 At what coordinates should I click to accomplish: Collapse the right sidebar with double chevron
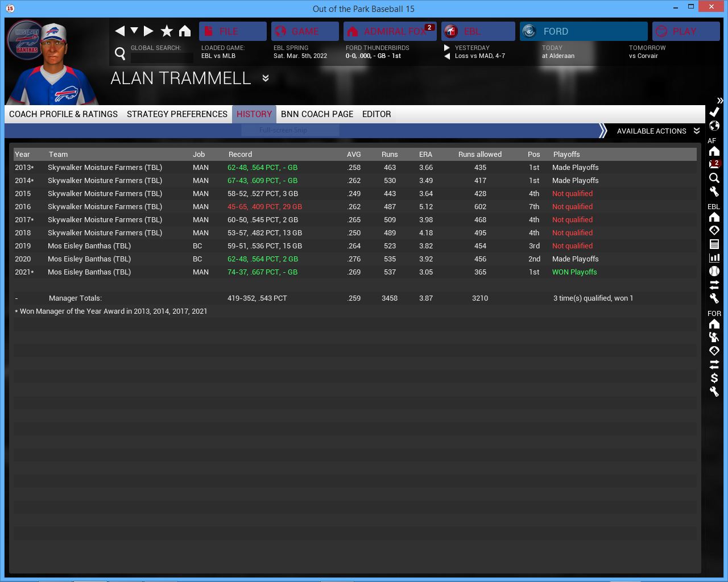click(x=720, y=101)
